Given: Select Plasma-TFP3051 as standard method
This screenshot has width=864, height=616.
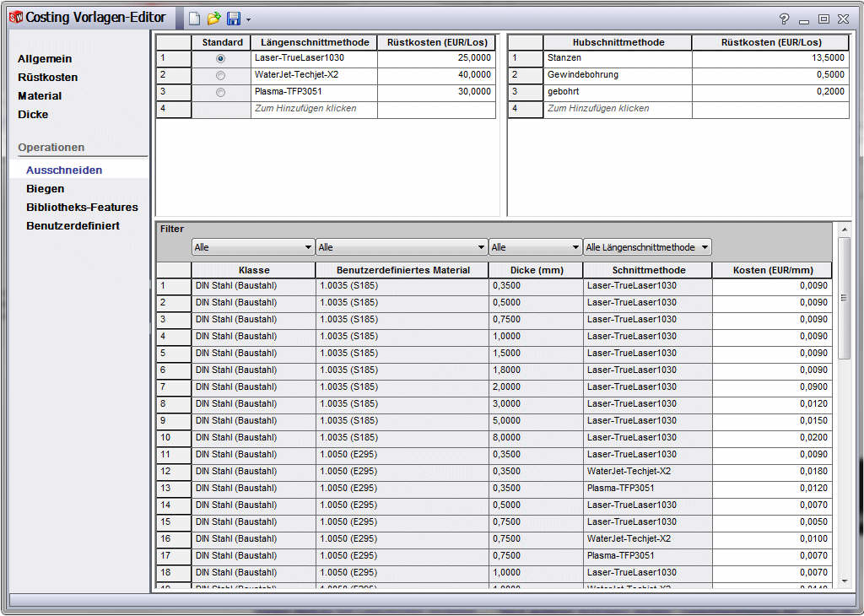Looking at the screenshot, I should (x=220, y=93).
